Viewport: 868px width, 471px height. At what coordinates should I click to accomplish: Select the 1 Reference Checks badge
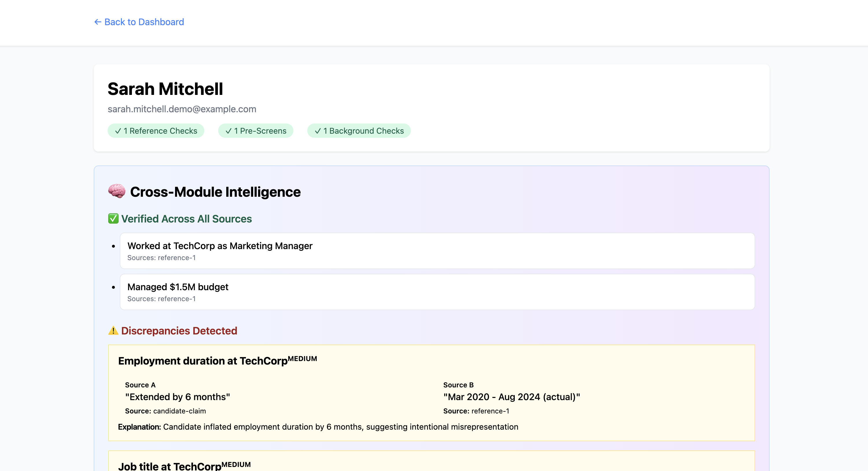click(x=156, y=131)
